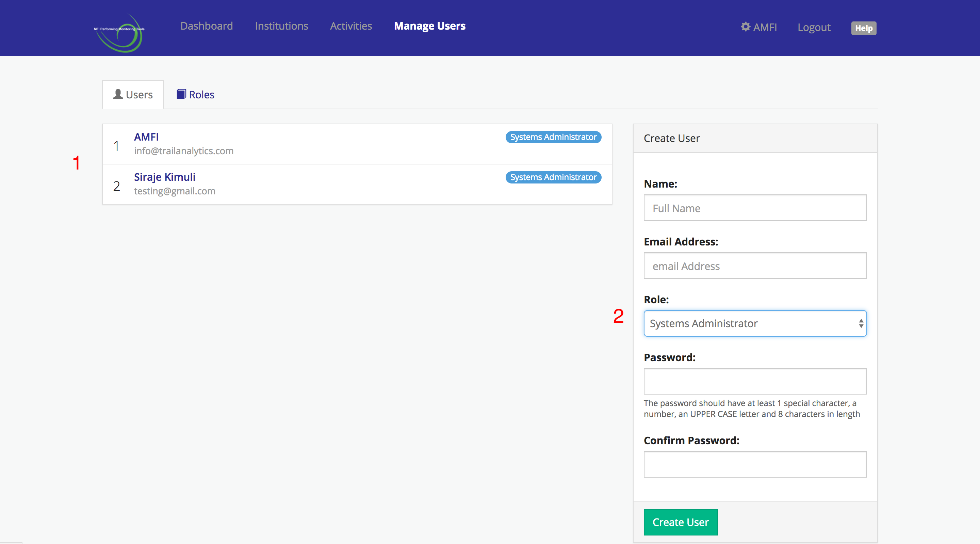The image size is (980, 544).
Task: Click the Password input field
Action: pyautogui.click(x=755, y=381)
